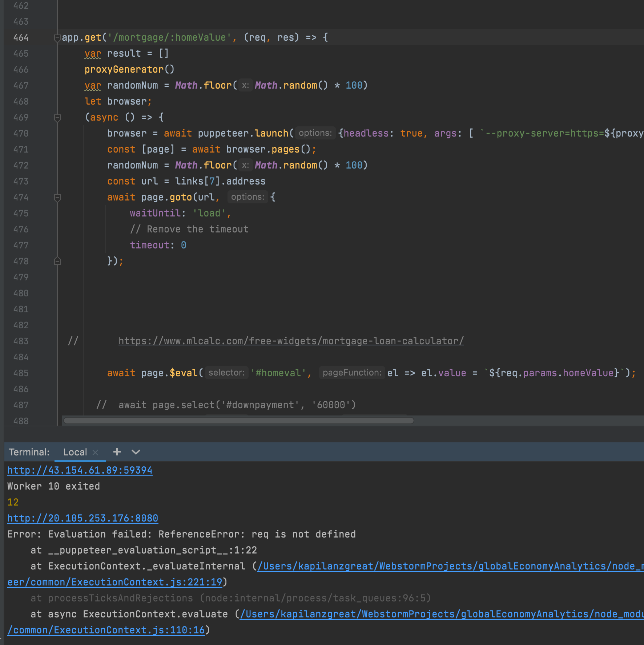
Task: Follow the _evaluateInternal /Users/kapilanzgreat path link
Action: [451, 566]
